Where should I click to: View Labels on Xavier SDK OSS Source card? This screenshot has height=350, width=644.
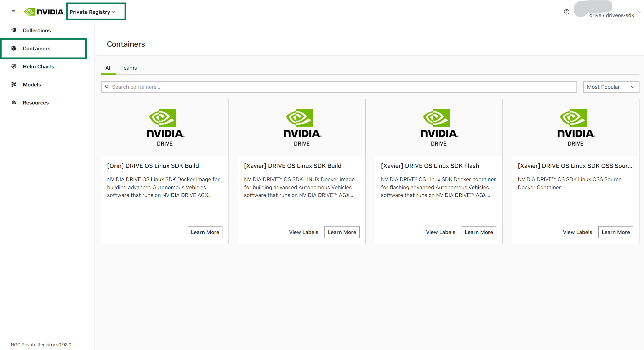577,232
